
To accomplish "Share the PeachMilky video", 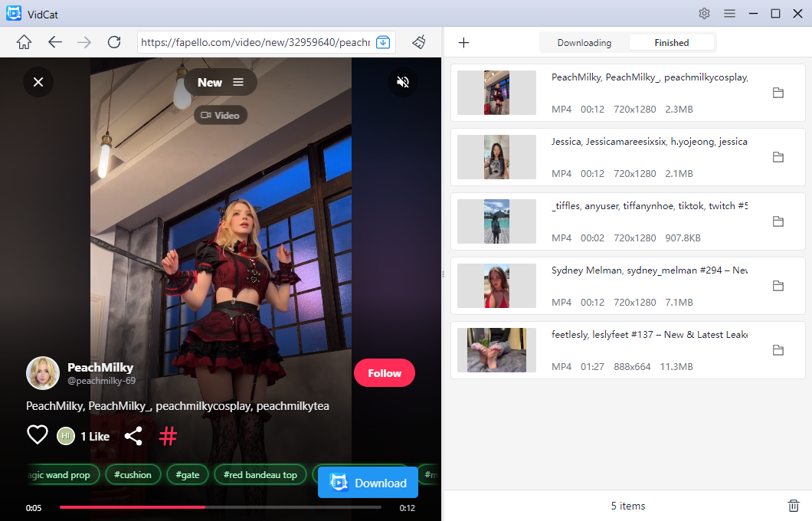I will 133,436.
